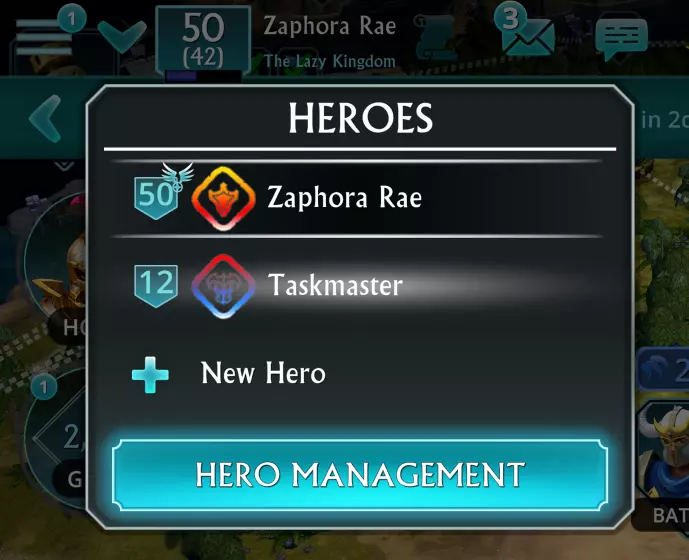Open the HERO MANAGEMENT button
This screenshot has height=560, width=689.
point(360,475)
